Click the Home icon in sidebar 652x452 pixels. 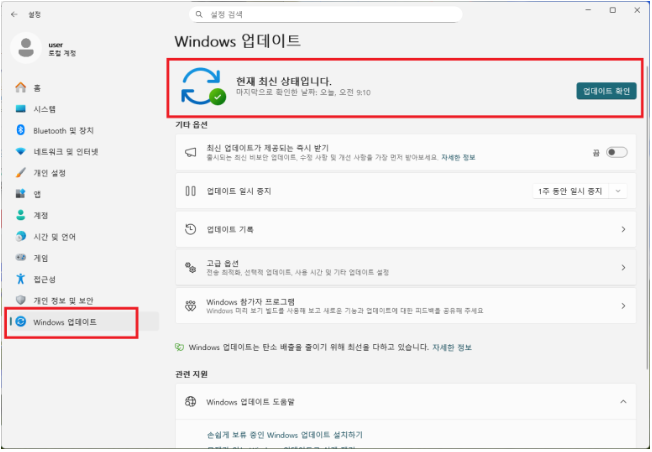pos(20,87)
